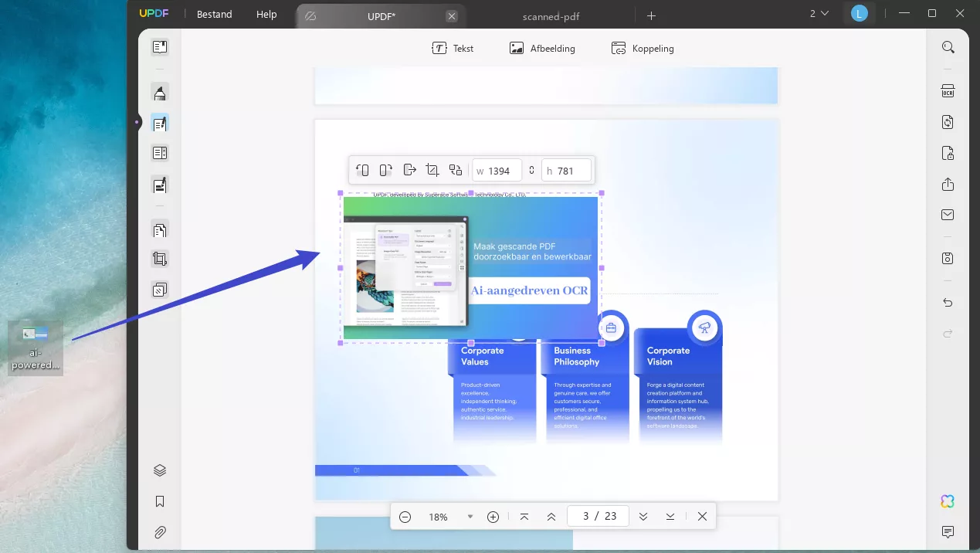The height and width of the screenshot is (553, 980).
Task: Open the Share file option
Action: click(x=948, y=185)
